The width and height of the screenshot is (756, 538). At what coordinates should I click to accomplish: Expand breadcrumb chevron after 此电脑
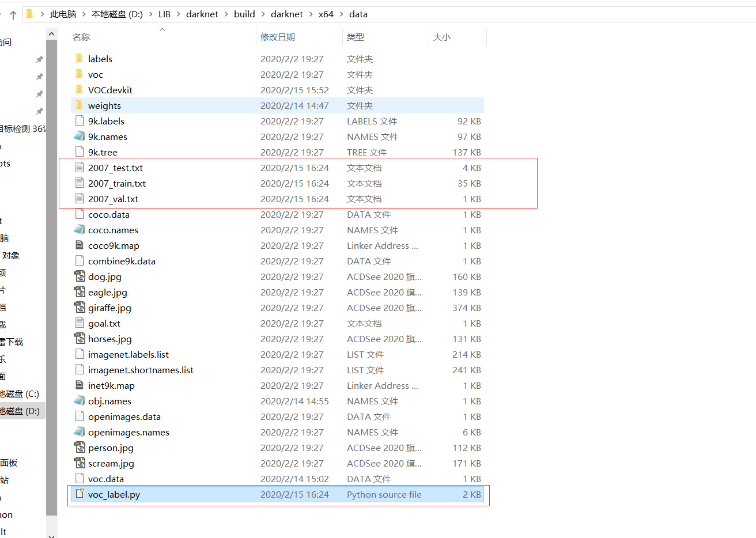84,14
